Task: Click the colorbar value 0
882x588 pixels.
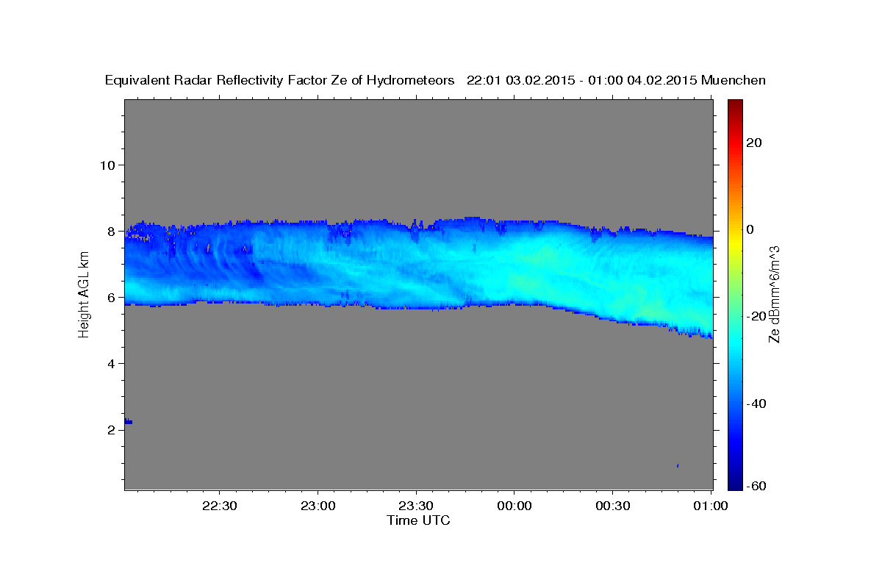Action: [750, 229]
